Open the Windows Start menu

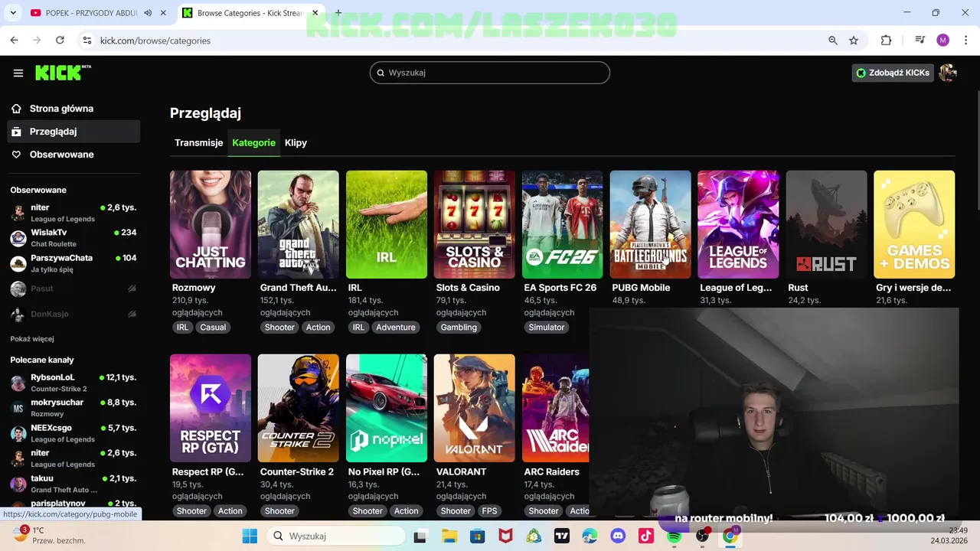coord(250,536)
